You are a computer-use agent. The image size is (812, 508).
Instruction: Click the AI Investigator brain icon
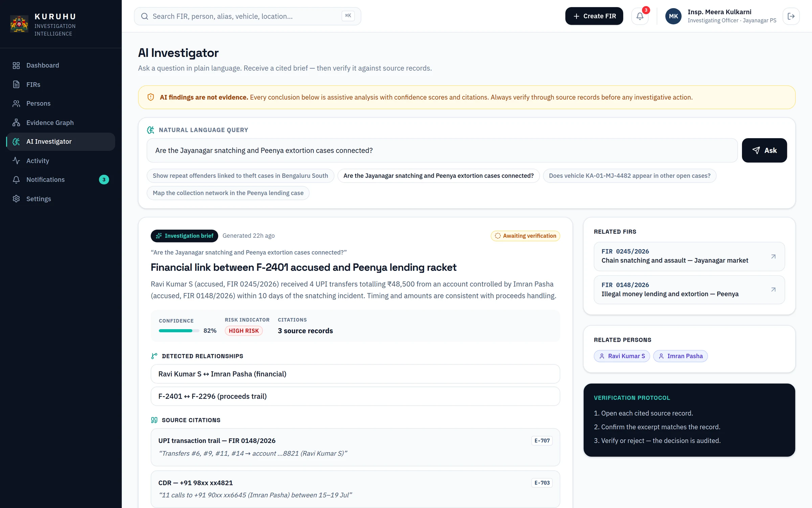(x=16, y=142)
